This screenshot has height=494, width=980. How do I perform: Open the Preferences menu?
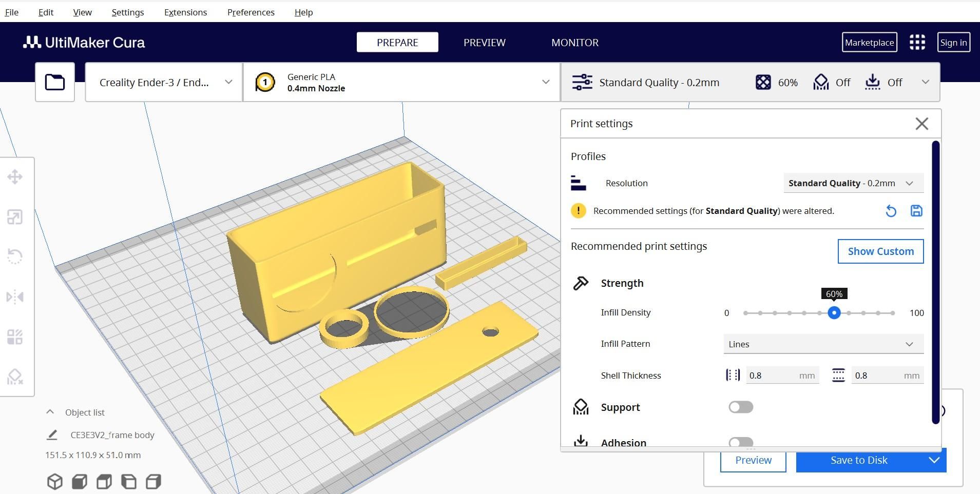[251, 12]
